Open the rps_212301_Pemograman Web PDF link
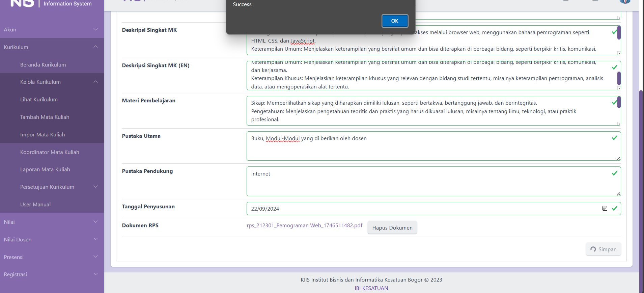644x293 pixels. coord(304,225)
